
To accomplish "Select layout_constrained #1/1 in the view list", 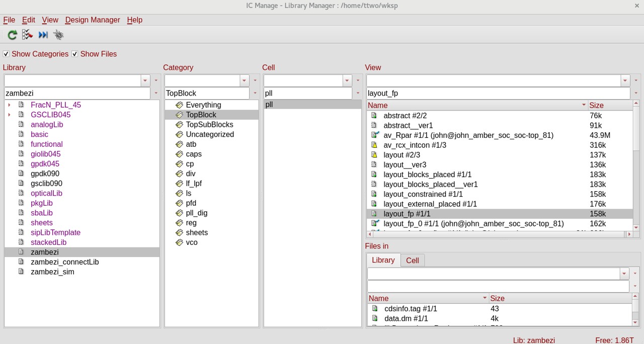I will click(423, 194).
